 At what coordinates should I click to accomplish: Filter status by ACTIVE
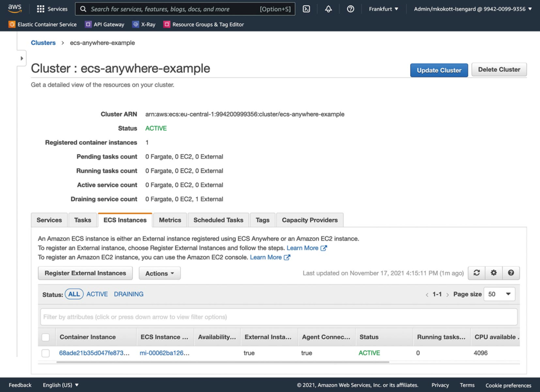[97, 294]
